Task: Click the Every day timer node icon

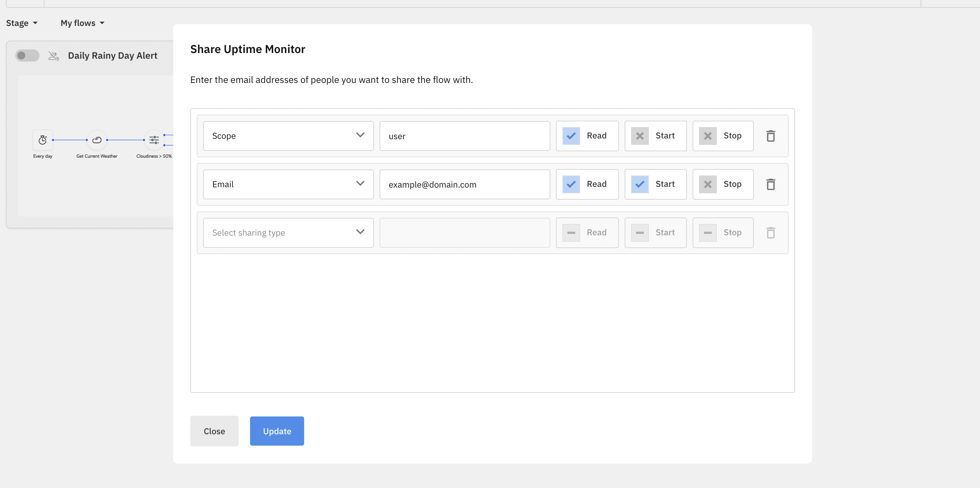Action: [43, 140]
